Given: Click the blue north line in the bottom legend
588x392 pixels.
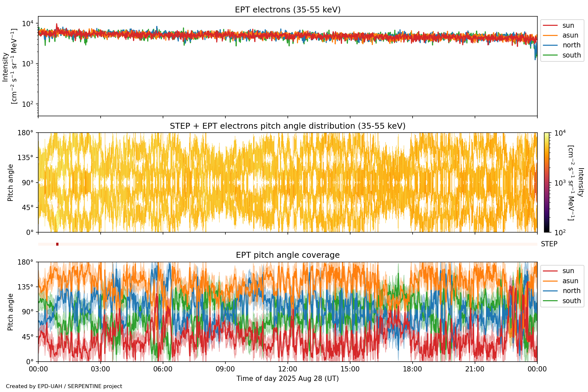Looking at the screenshot, I should pyautogui.click(x=550, y=291).
